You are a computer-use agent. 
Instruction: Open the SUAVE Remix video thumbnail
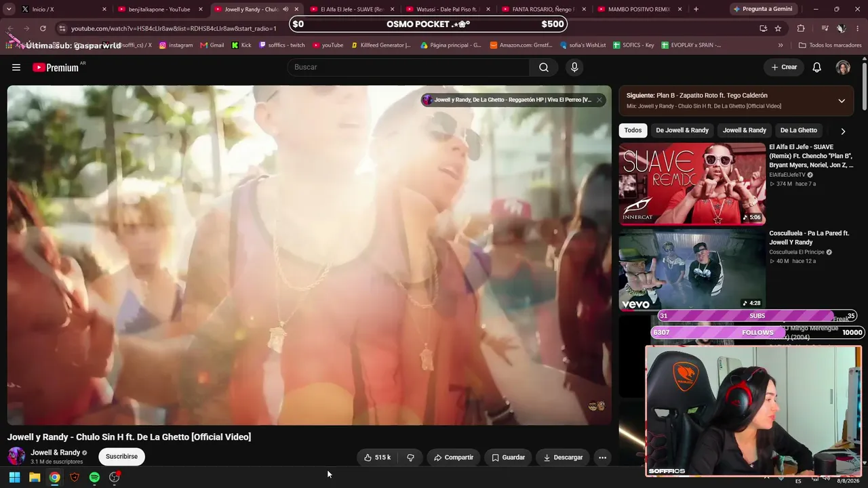(x=692, y=184)
